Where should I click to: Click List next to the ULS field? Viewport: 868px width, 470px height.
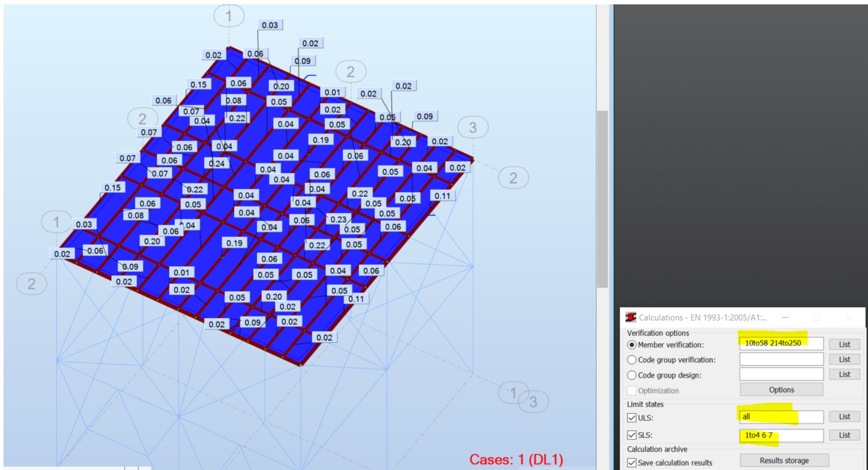(x=844, y=417)
